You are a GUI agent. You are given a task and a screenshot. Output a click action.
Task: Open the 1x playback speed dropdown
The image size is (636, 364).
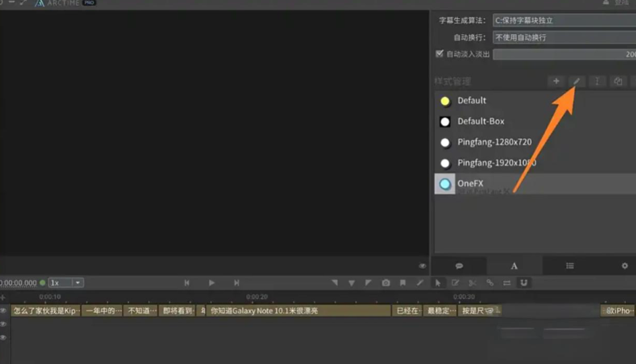tap(66, 283)
